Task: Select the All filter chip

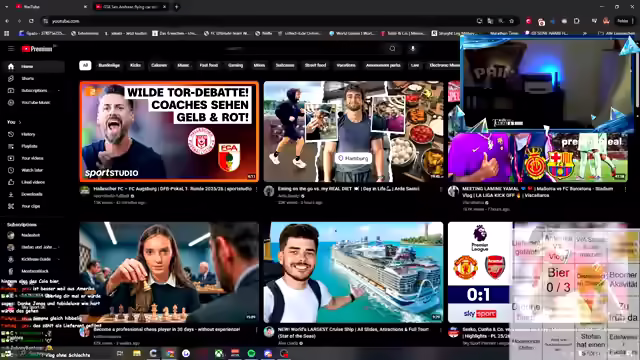Action: point(85,65)
